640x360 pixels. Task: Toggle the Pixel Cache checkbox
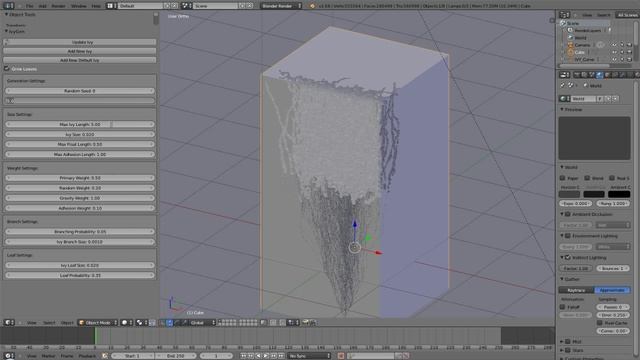pyautogui.click(x=600, y=323)
